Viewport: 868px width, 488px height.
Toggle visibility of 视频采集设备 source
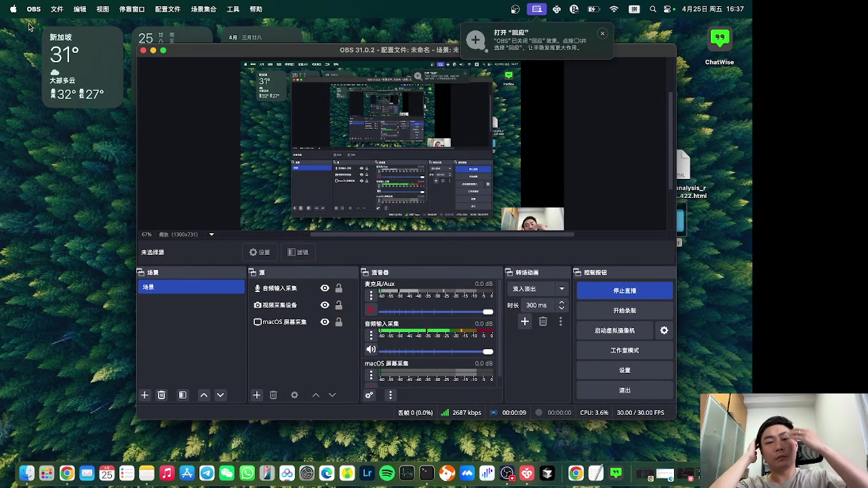(325, 305)
